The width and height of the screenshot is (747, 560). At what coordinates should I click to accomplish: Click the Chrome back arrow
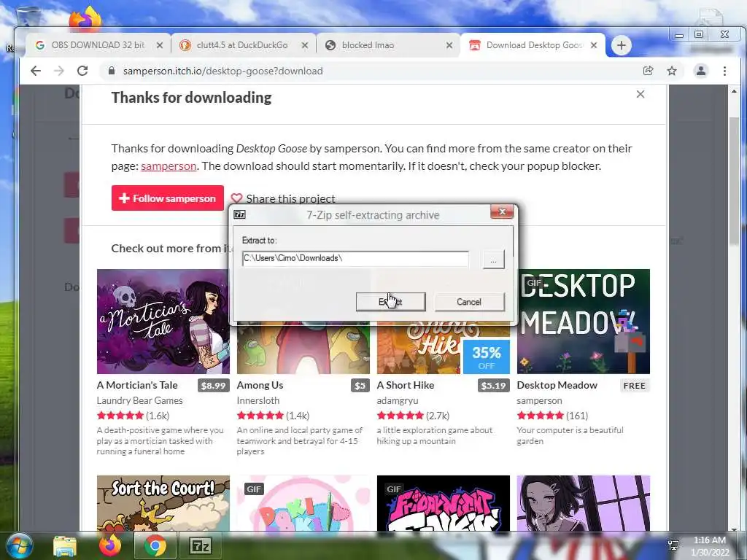pos(36,71)
